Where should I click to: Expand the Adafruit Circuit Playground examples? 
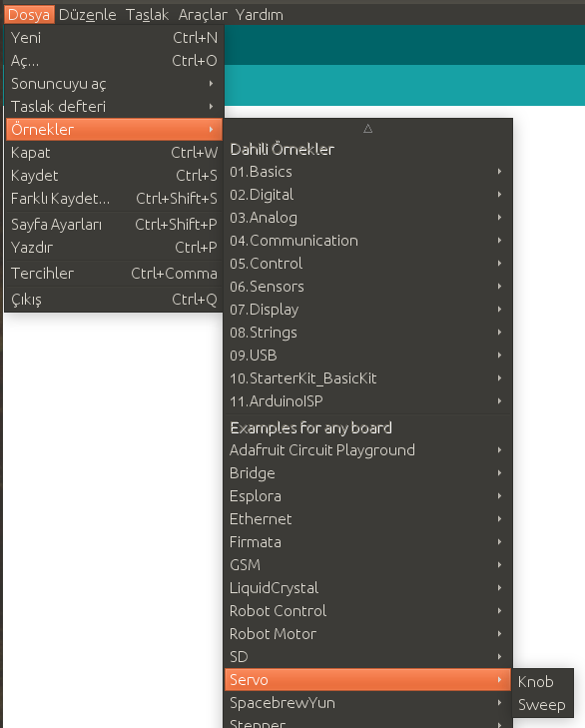367,450
